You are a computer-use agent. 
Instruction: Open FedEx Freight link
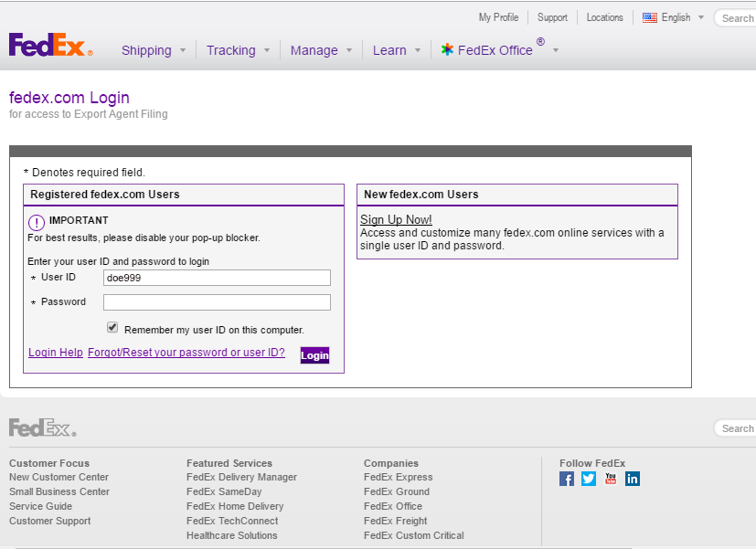395,521
